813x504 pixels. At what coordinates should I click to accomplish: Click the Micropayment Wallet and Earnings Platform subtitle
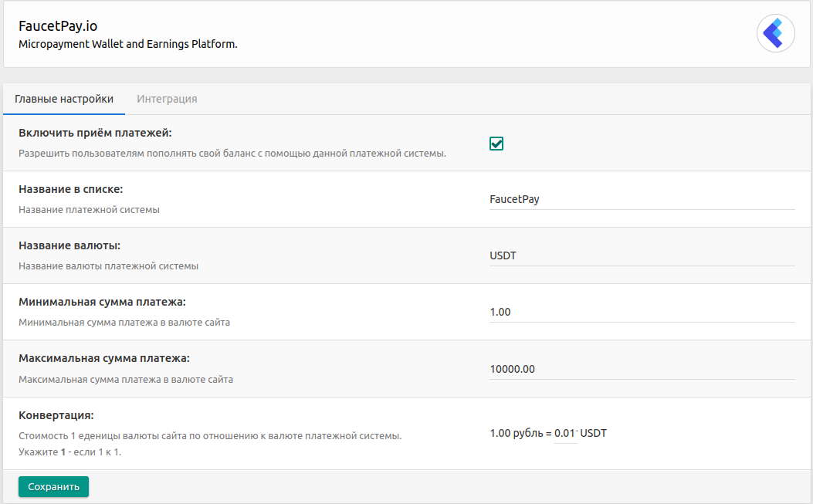point(127,44)
